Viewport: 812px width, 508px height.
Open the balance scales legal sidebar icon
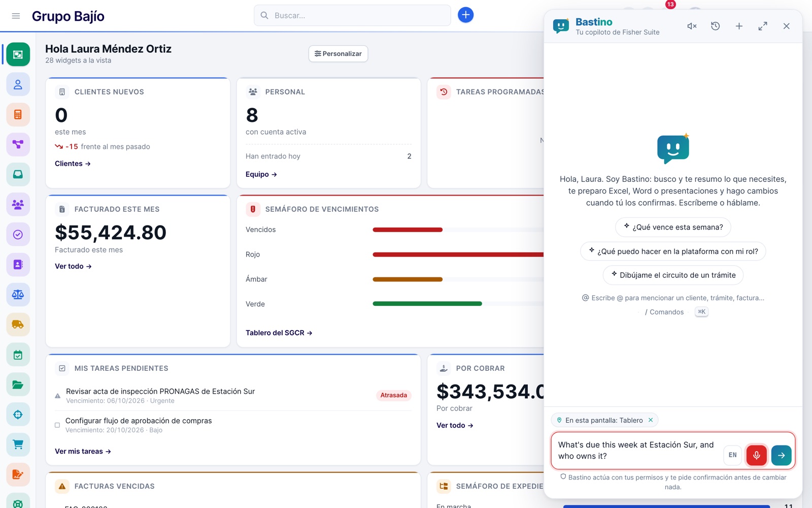point(18,294)
